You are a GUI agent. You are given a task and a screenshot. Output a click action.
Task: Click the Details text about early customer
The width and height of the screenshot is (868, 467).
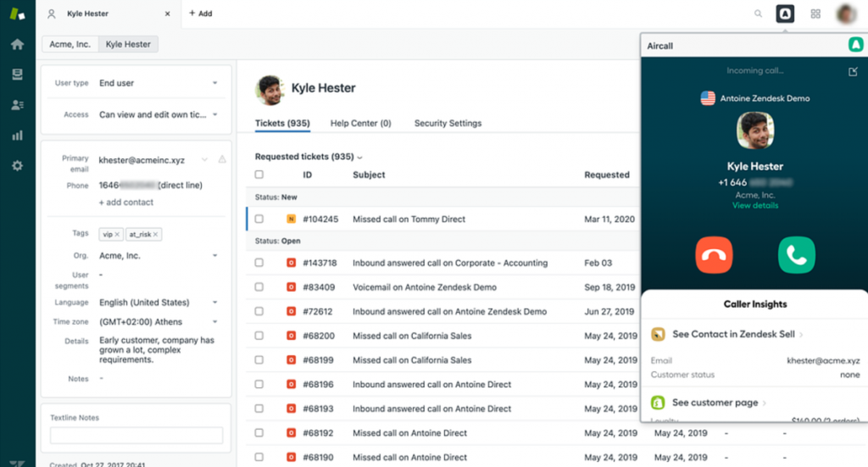point(157,350)
